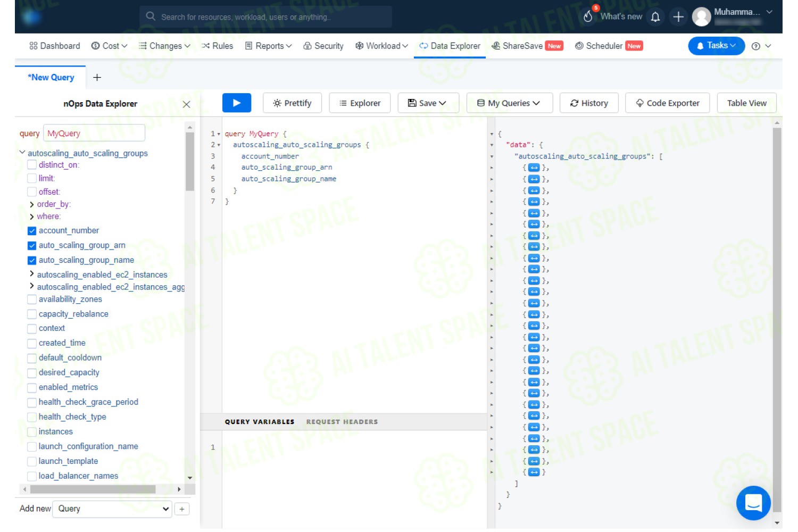Click the explorer horizontal scrollbar
Image resolution: width=798 pixels, height=532 pixels.
click(x=93, y=489)
